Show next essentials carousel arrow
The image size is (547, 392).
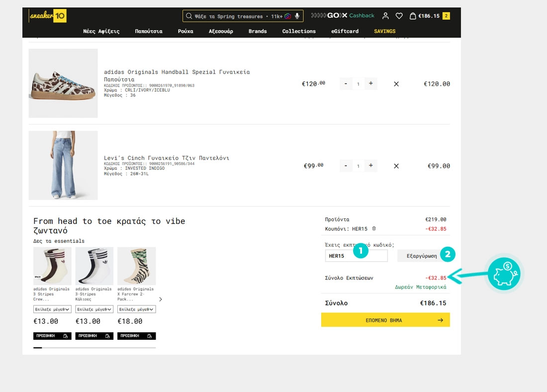click(x=161, y=299)
